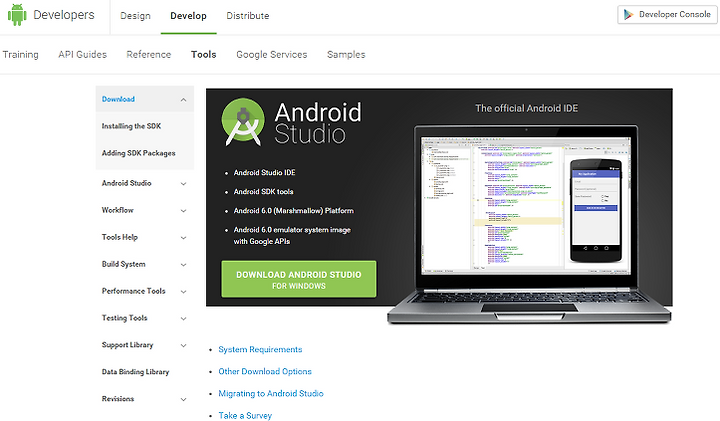Go to the Samples tab
720x421 pixels.
click(346, 55)
